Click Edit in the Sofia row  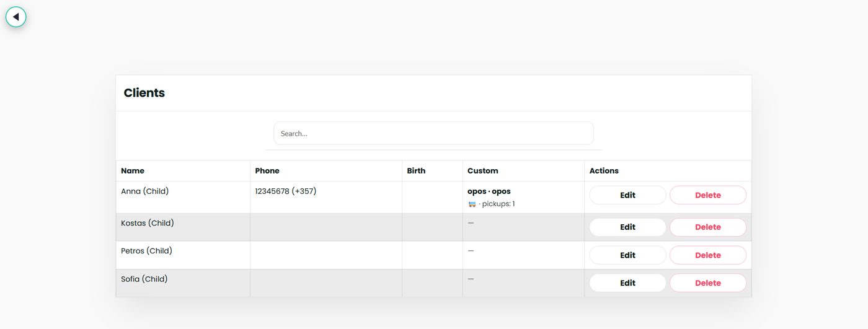(x=627, y=283)
